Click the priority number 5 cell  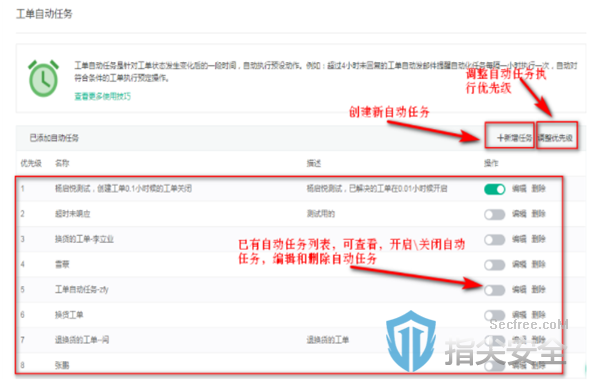(x=22, y=290)
